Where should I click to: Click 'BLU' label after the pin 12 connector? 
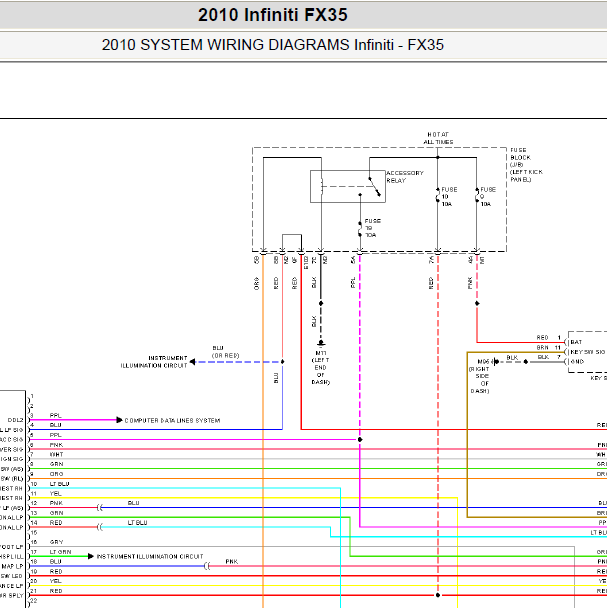[x=133, y=503]
